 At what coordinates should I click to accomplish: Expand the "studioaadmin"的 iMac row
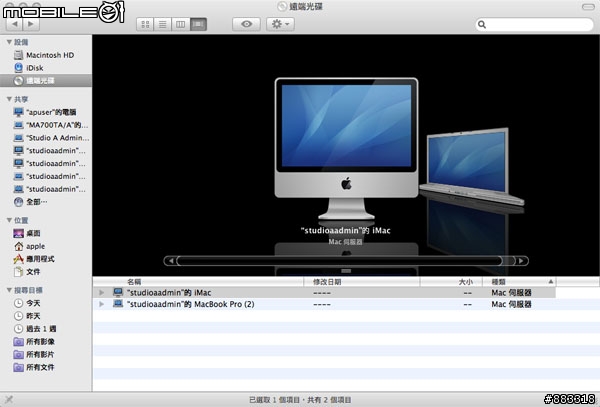pos(101,293)
